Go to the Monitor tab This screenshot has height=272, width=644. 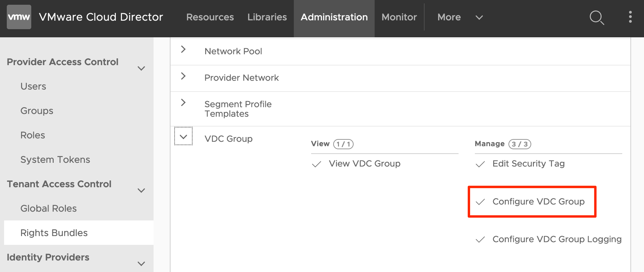pos(399,17)
